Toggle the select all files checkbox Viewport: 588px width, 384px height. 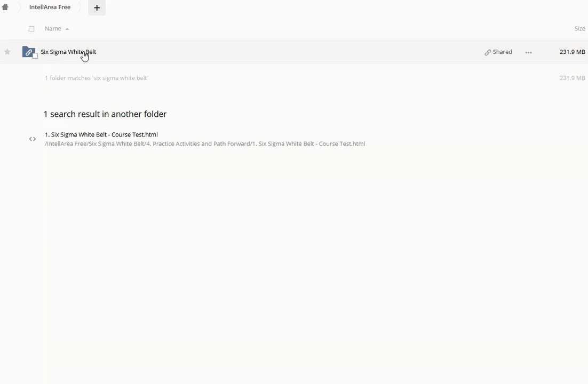point(31,29)
